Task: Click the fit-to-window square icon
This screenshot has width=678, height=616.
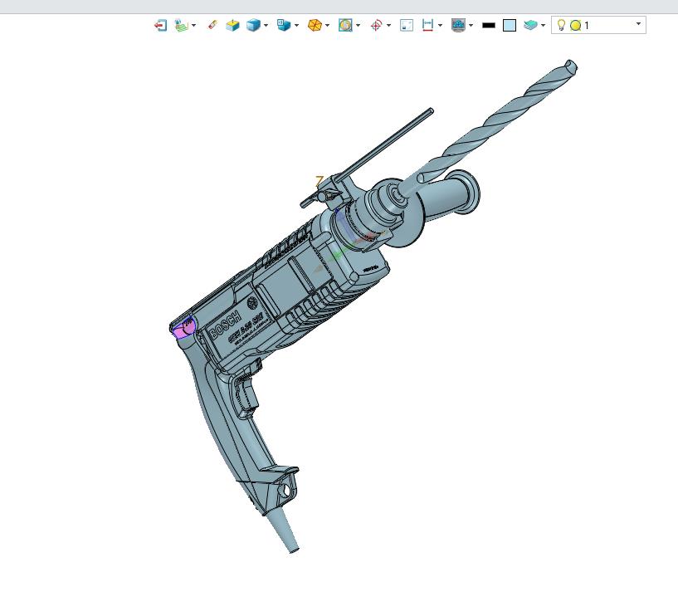Action: [407, 26]
